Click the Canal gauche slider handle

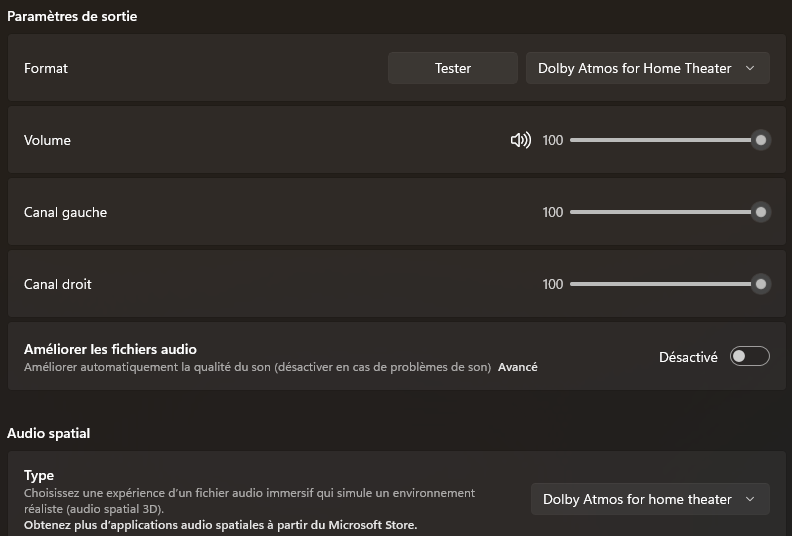point(761,212)
